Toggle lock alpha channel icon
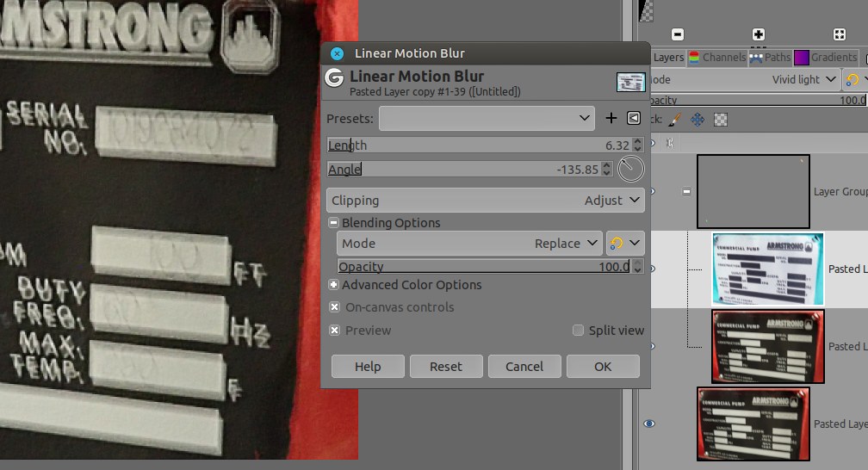The width and height of the screenshot is (868, 470). (720, 120)
